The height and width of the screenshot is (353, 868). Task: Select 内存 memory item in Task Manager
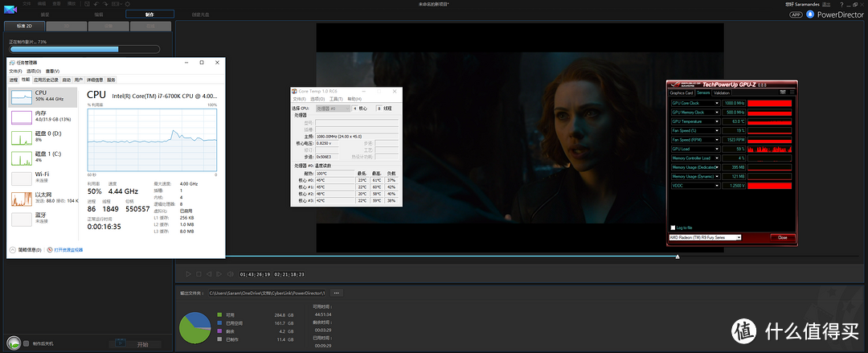[44, 116]
